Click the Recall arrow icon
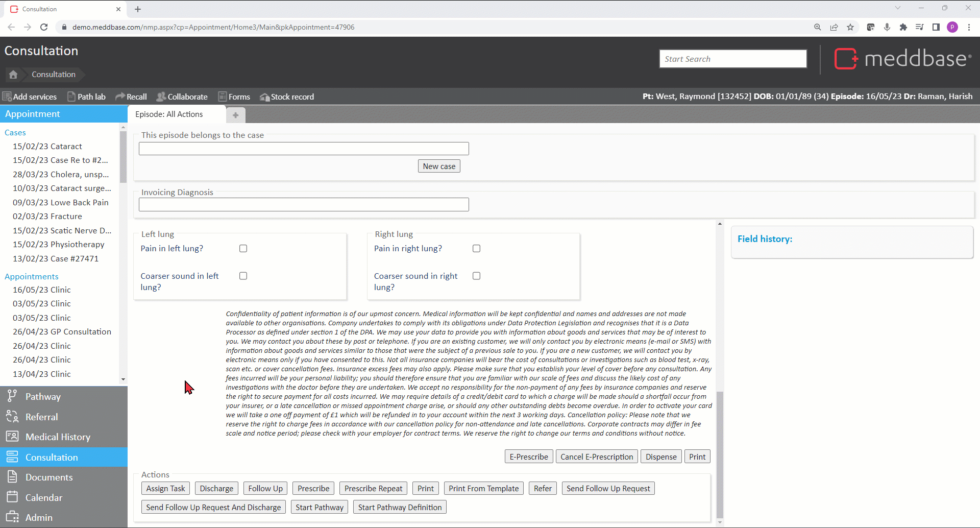This screenshot has width=980, height=528. click(120, 97)
